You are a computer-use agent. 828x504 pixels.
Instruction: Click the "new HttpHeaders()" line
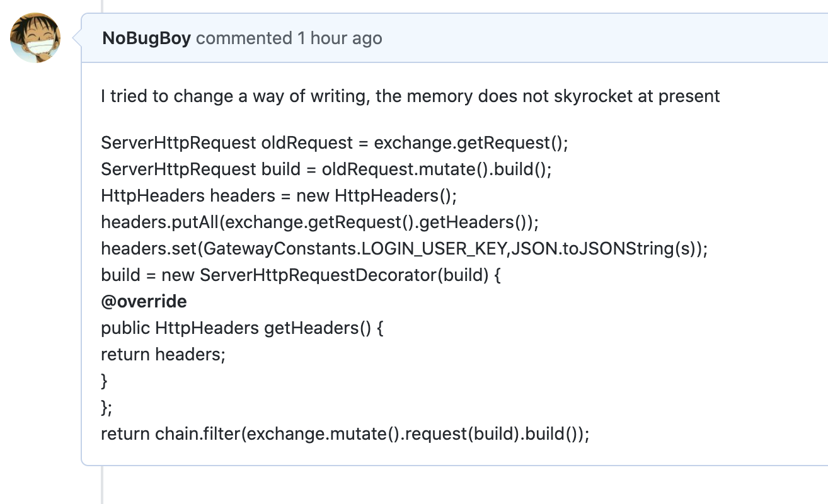(278, 196)
